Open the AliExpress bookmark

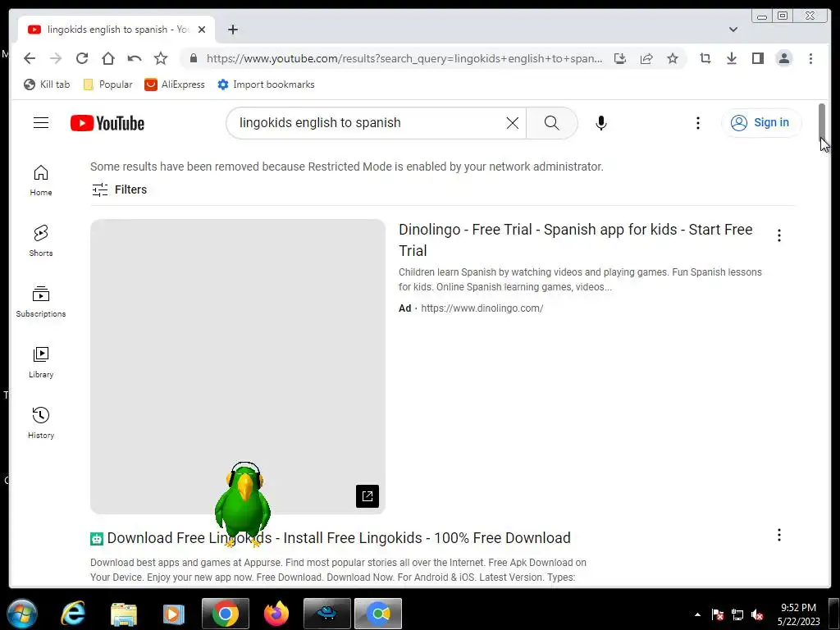[x=175, y=84]
